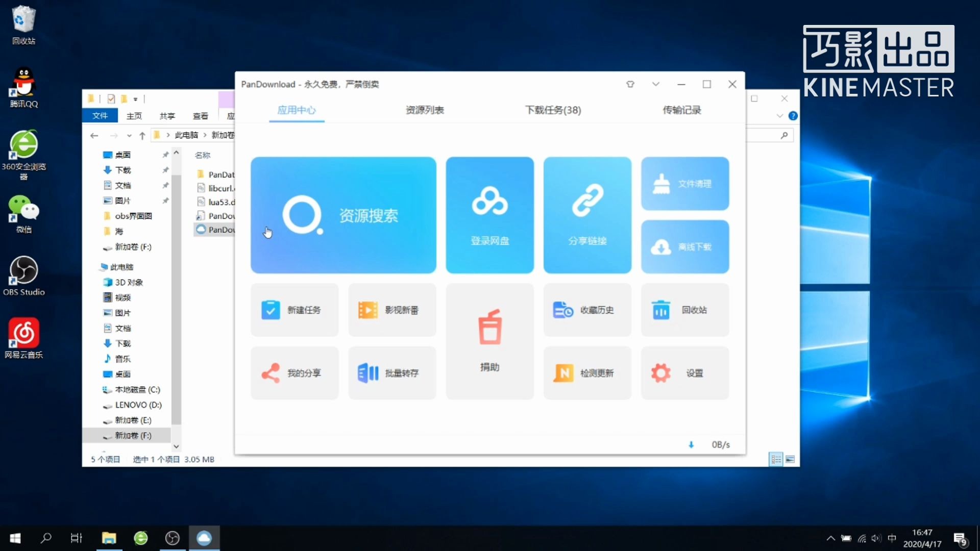Open the 文件清理 file cleanup tile
The height and width of the screenshot is (551, 980).
tap(684, 183)
